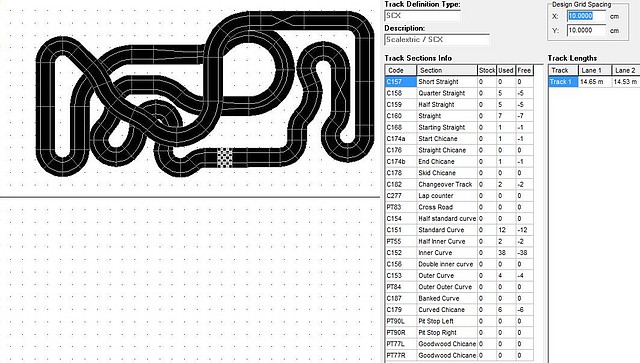Select the C168 Starting Straight row
Viewport: 640px width, 363px height.
[459, 127]
